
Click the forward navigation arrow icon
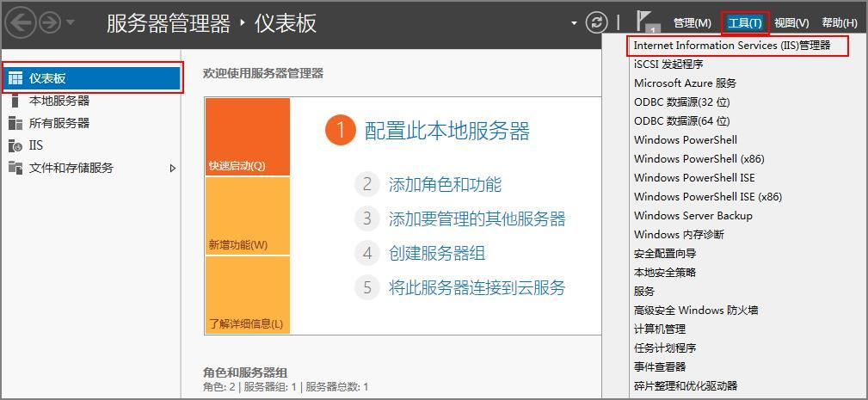click(50, 22)
